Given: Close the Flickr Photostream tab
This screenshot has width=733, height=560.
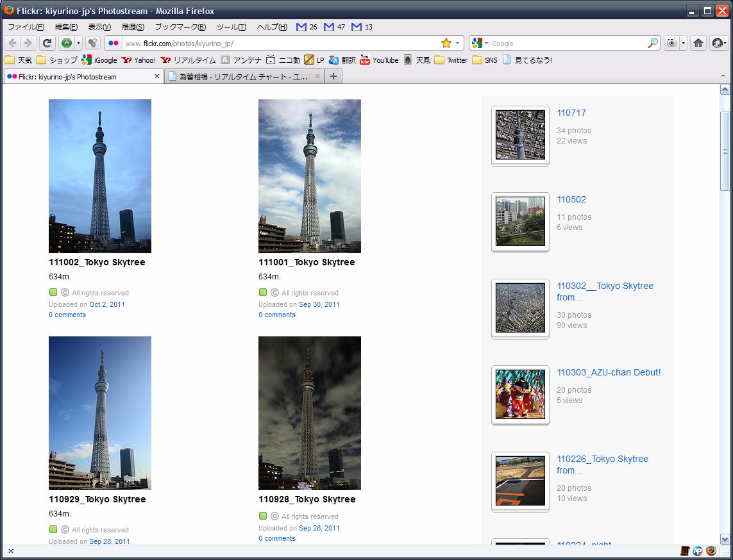Looking at the screenshot, I should pos(157,76).
